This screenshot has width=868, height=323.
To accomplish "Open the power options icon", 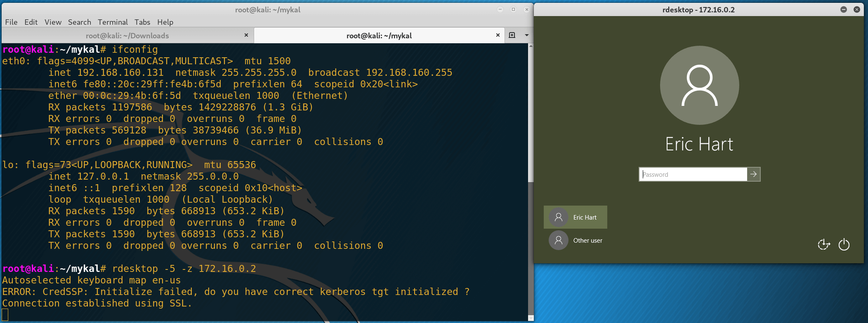I will tap(844, 245).
